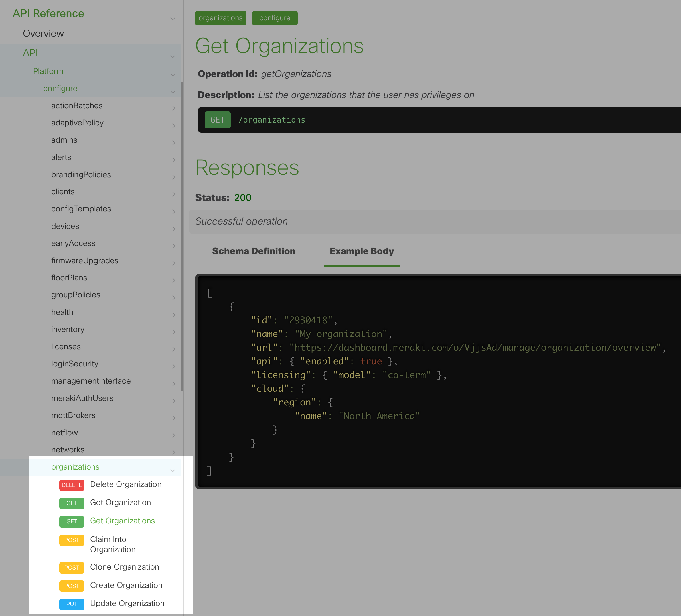The image size is (681, 616).
Task: Click the DELETE badge for Delete Organization
Action: pyautogui.click(x=72, y=485)
